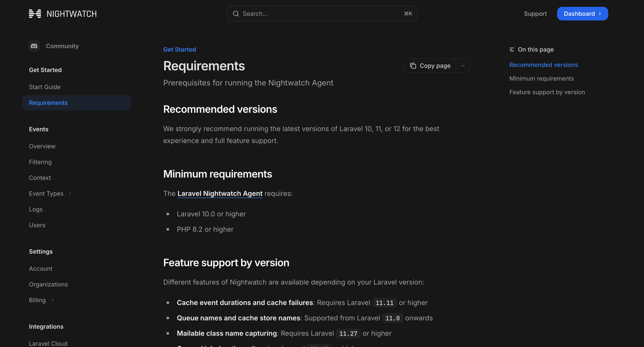Screen dimensions: 644x347
Task: Click the "PHP 8.2 or higher" bullet
Action: tap(205, 229)
